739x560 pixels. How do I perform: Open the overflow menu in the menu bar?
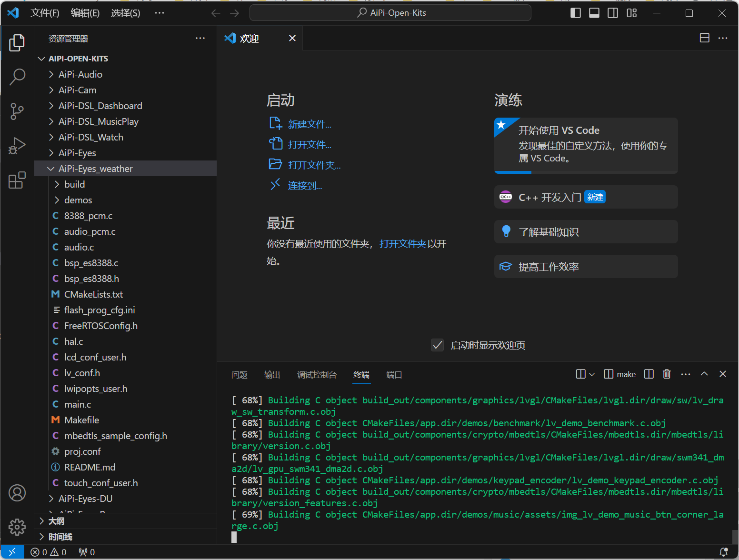[x=160, y=13]
